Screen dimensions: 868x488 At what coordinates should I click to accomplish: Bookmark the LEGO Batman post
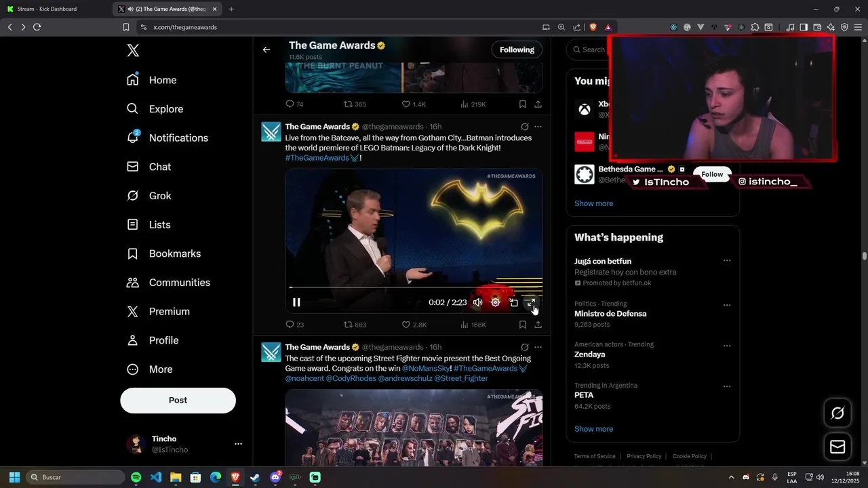(522, 325)
